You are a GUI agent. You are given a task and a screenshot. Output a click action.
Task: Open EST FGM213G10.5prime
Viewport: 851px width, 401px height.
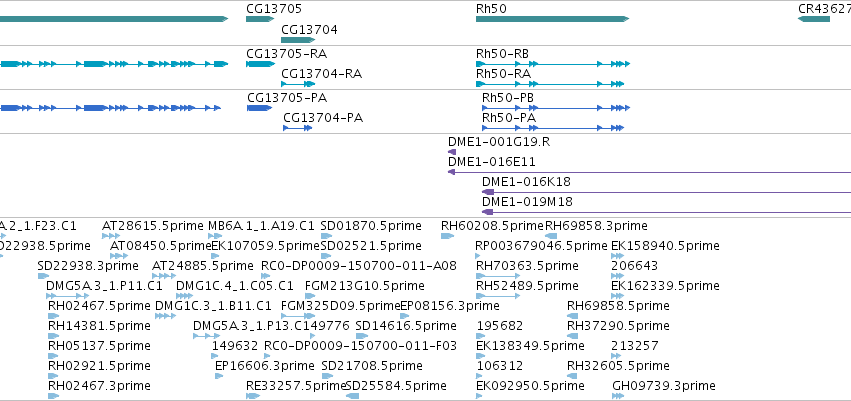point(310,296)
